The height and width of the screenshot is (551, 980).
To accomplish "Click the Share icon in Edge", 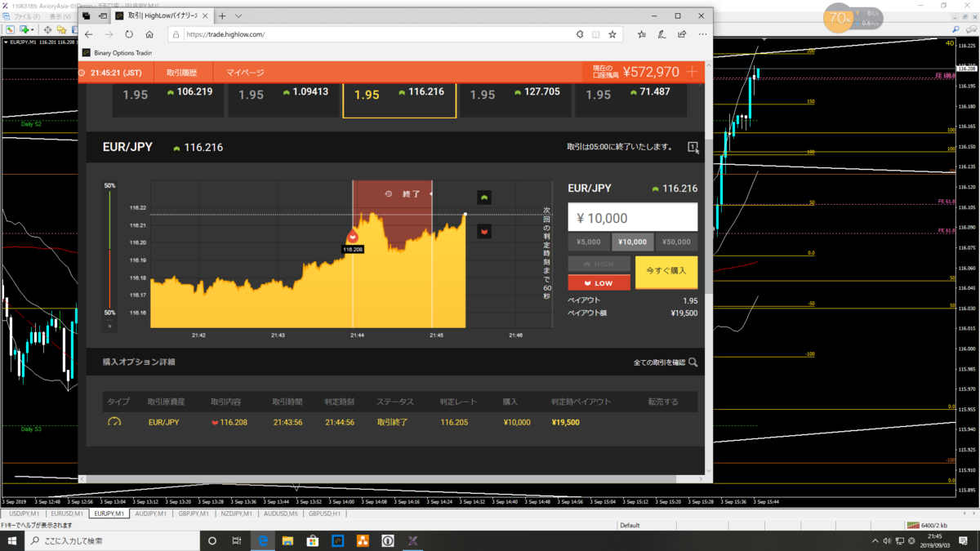I will point(682,34).
